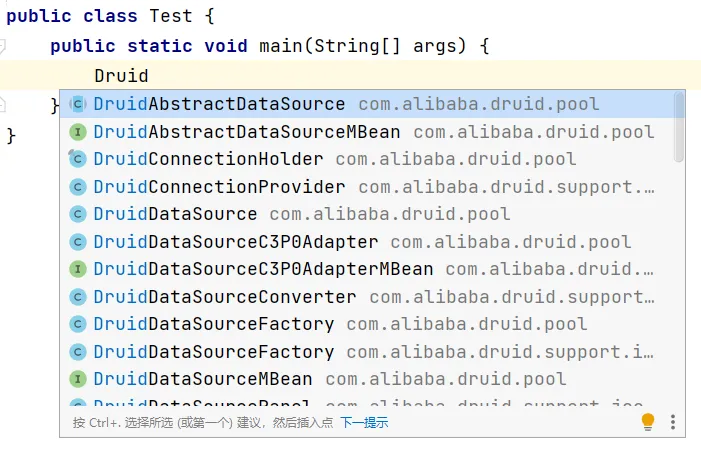Pick DruidDataSourceFactory from com.alibaba.druid.pool
Image resolution: width=701 pixels, height=450 pixels.
pos(213,324)
